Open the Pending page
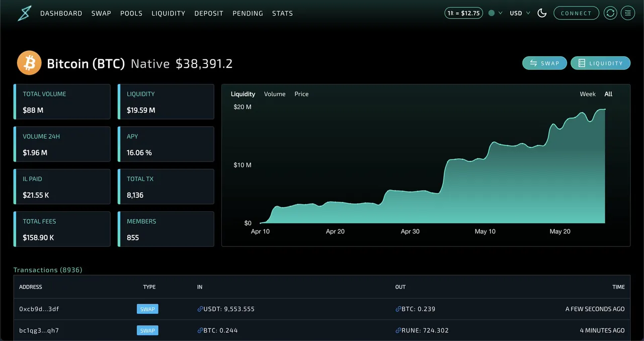Screen dimensions: 644x341 248,13
